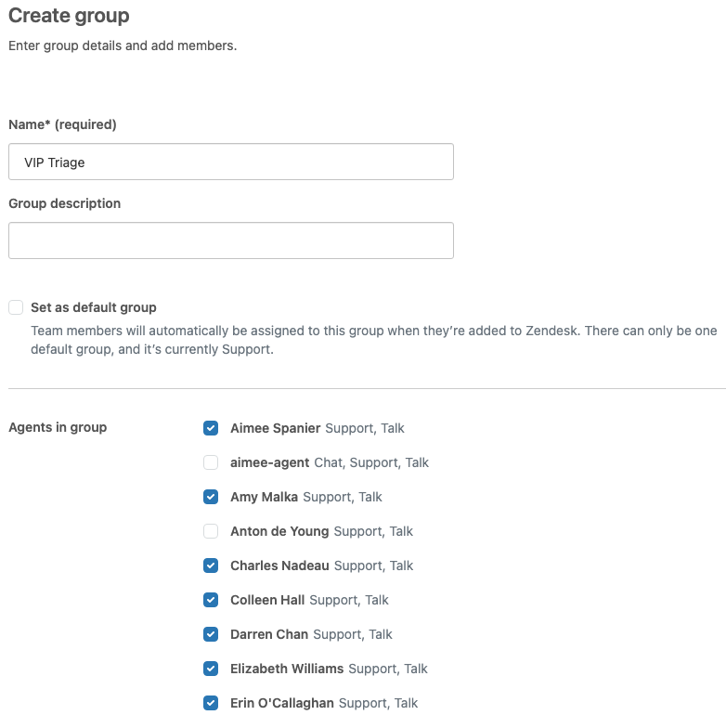The height and width of the screenshot is (728, 726).
Task: Deselect Darren Chan as group agent
Action: coord(211,633)
